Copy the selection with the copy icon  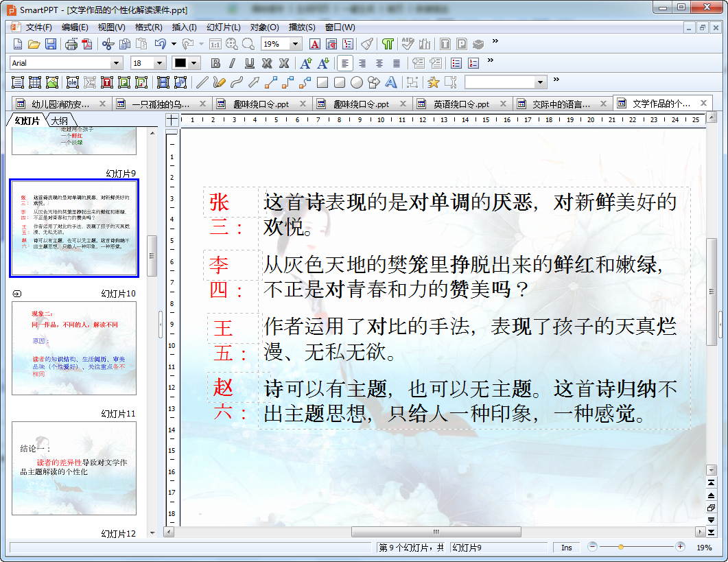(x=124, y=44)
